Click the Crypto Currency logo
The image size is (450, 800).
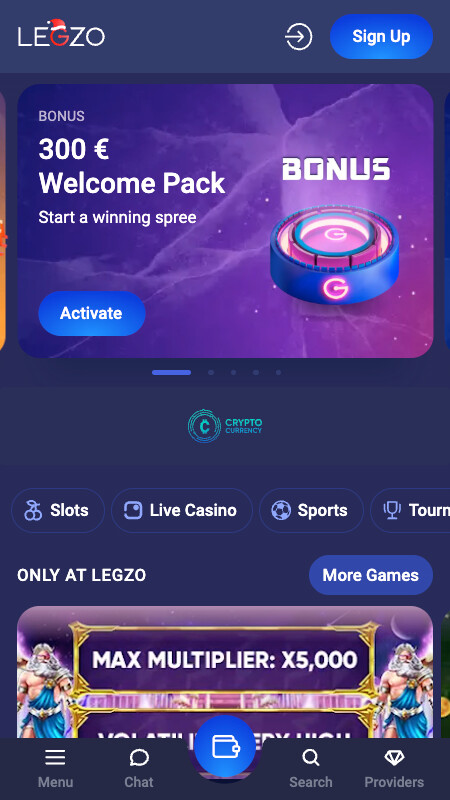(225, 426)
